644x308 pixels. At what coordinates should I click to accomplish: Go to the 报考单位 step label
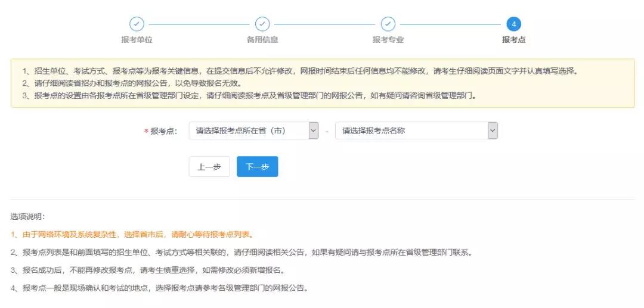pos(137,40)
